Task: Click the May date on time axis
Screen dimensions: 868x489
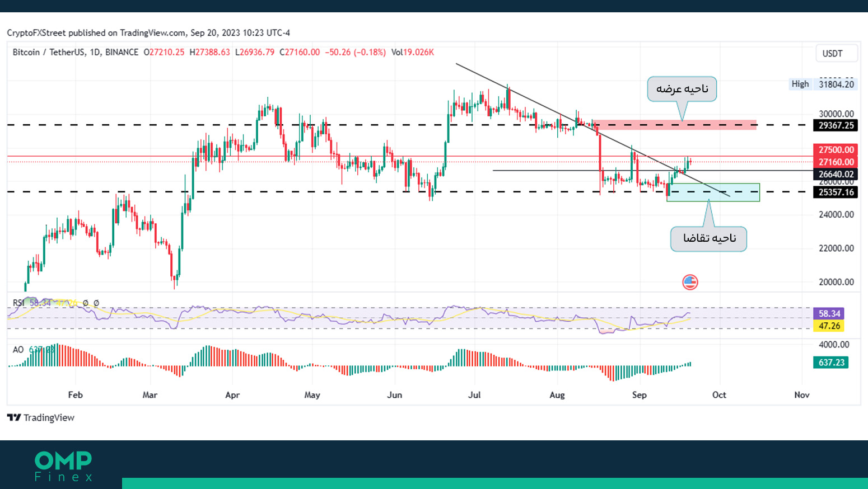Action: point(312,395)
